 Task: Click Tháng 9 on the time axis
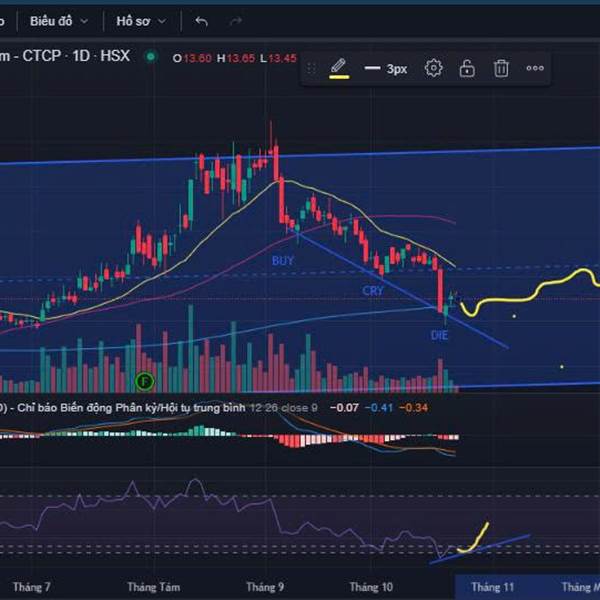265,587
